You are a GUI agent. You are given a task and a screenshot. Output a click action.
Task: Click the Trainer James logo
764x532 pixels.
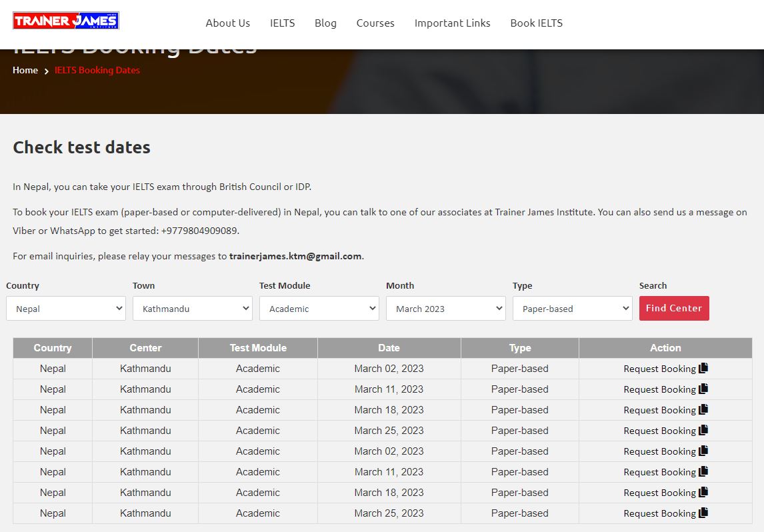65,21
